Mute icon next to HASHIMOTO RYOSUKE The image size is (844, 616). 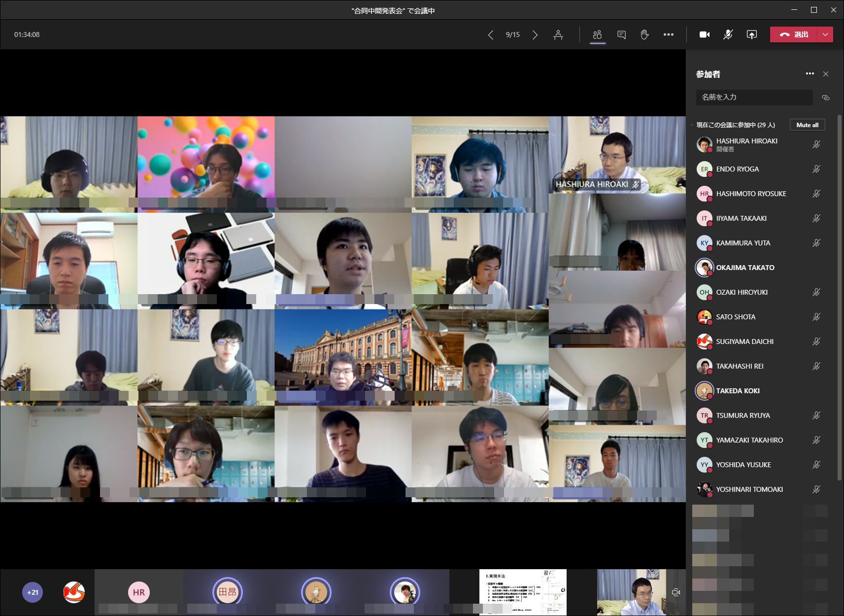pos(816,194)
